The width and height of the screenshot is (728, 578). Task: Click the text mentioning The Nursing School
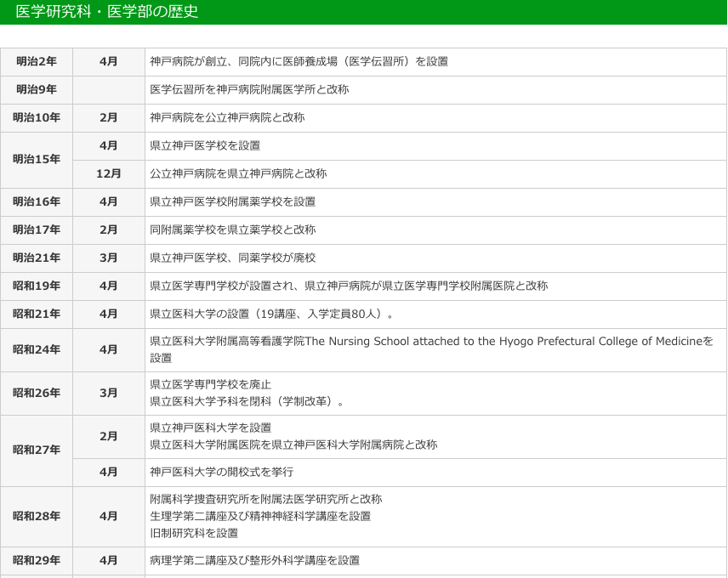tap(431, 349)
